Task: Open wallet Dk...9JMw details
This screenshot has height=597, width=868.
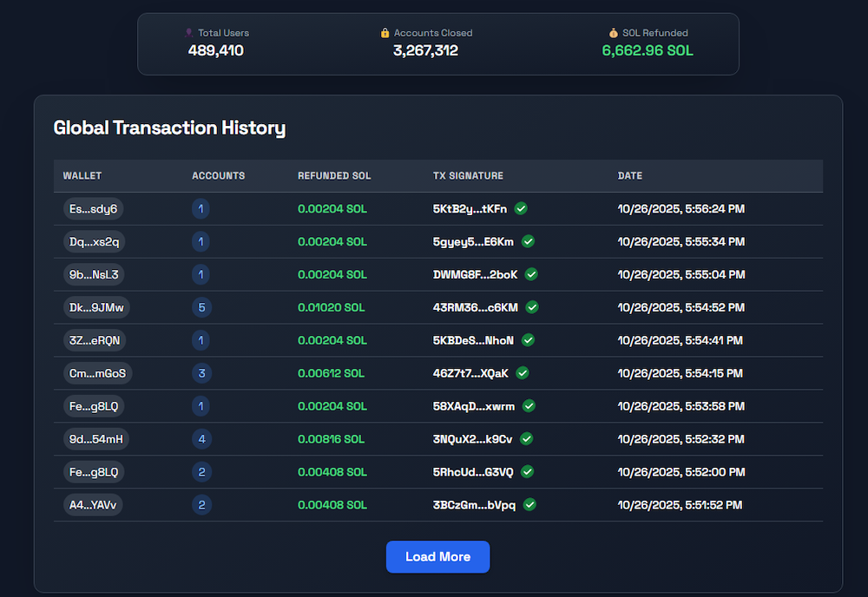Action: tap(95, 307)
